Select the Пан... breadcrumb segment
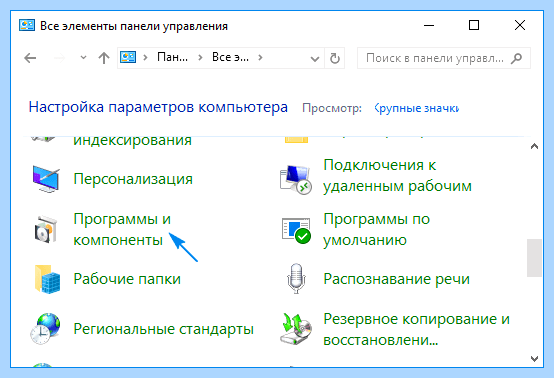This screenshot has width=554, height=378. coord(172,57)
